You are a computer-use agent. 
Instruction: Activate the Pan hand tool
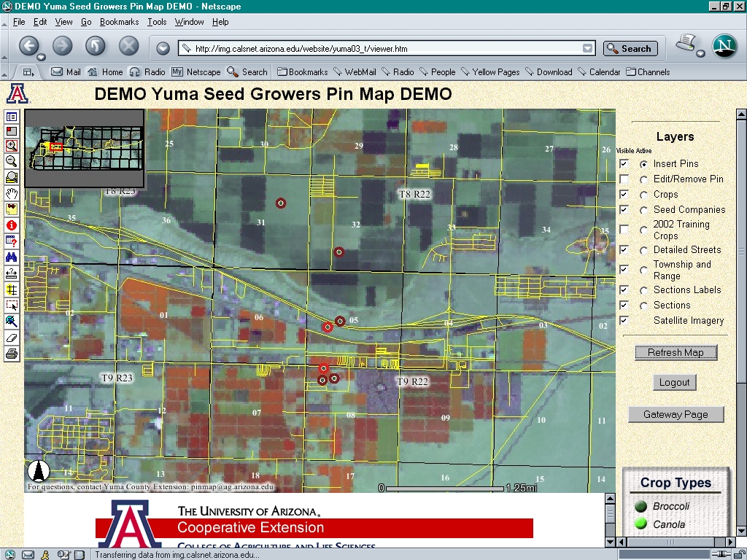[x=12, y=192]
